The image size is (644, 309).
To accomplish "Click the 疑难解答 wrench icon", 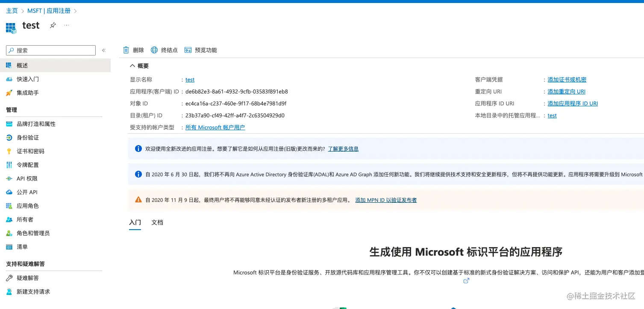I will point(9,278).
